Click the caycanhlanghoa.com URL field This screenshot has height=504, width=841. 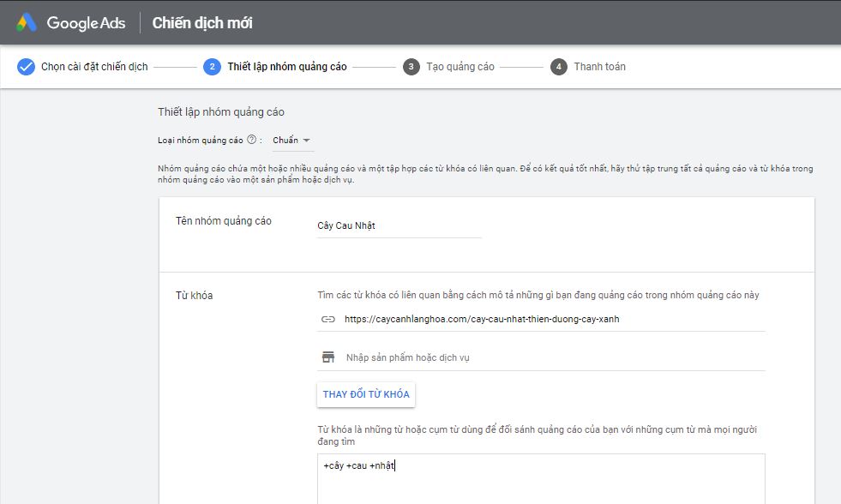pyautogui.click(x=549, y=319)
